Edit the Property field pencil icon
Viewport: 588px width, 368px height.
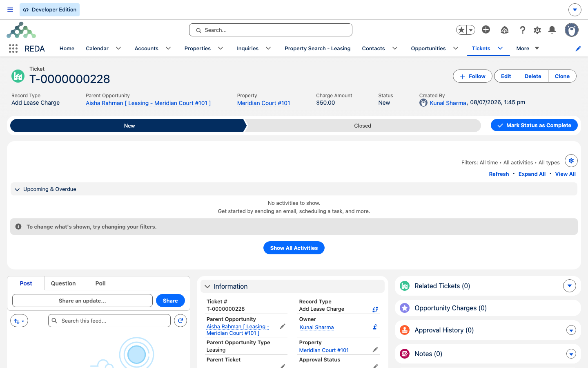pos(375,350)
